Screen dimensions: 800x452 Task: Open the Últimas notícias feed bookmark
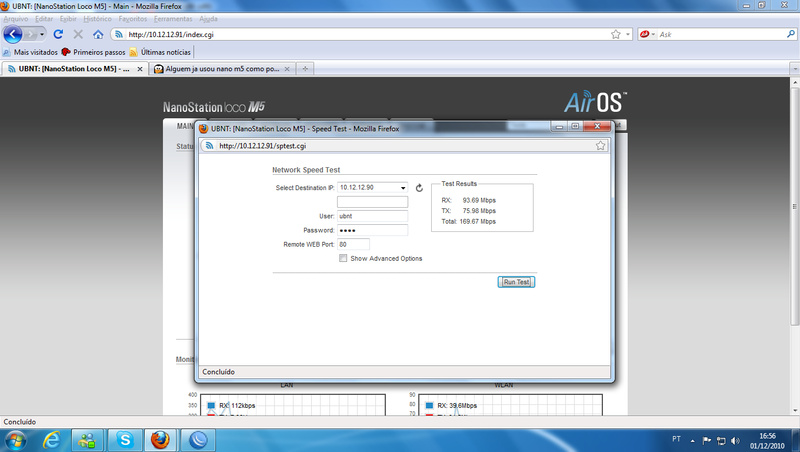click(x=160, y=52)
